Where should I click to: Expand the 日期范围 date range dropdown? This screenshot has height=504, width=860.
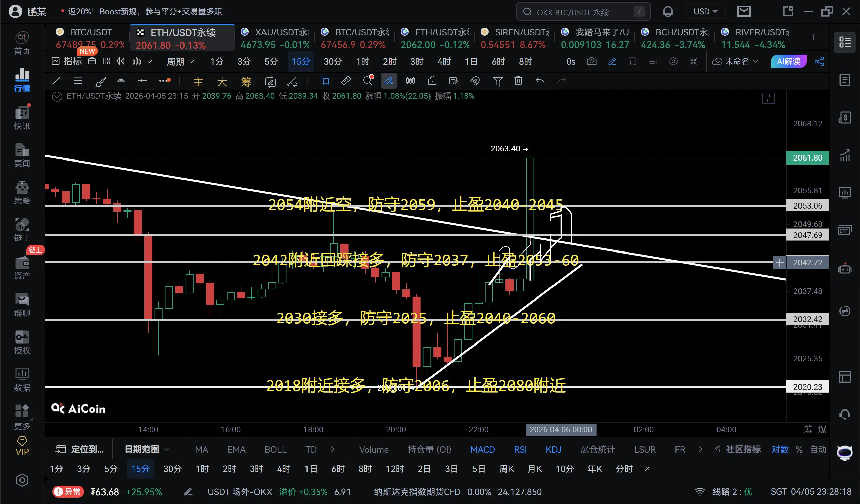coord(147,450)
